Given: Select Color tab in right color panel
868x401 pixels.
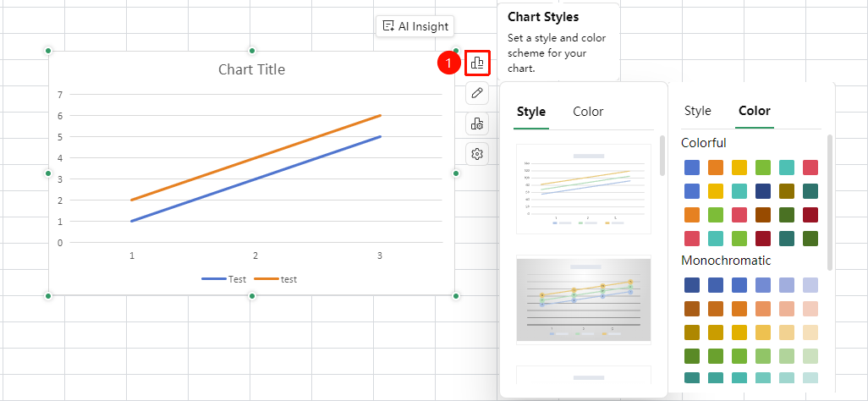Looking at the screenshot, I should (755, 111).
